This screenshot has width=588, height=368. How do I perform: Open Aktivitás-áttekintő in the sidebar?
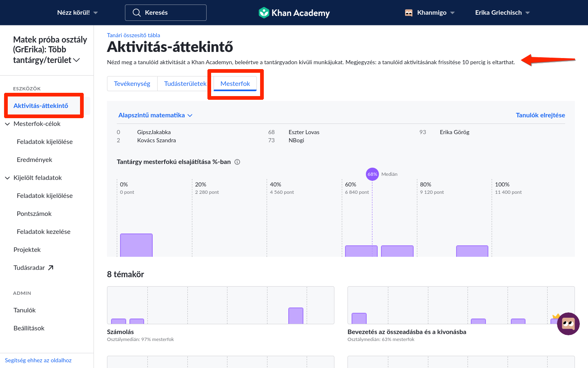(41, 106)
